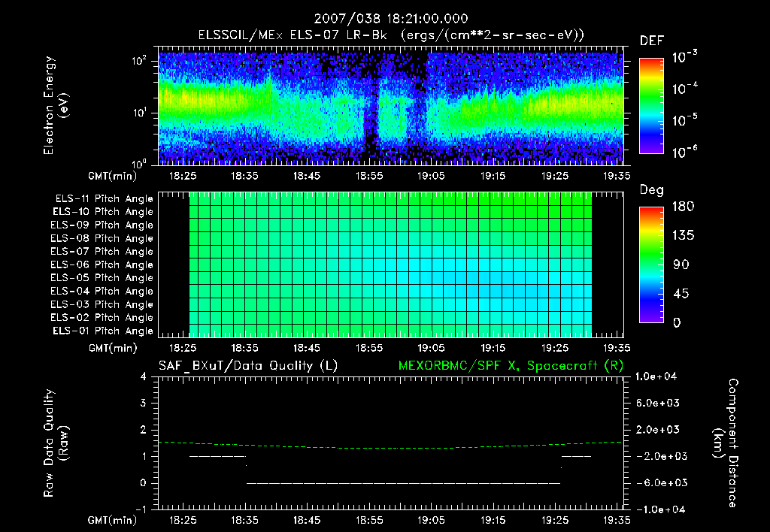Click GMT(min) label under the pitch angle panel

(113, 349)
